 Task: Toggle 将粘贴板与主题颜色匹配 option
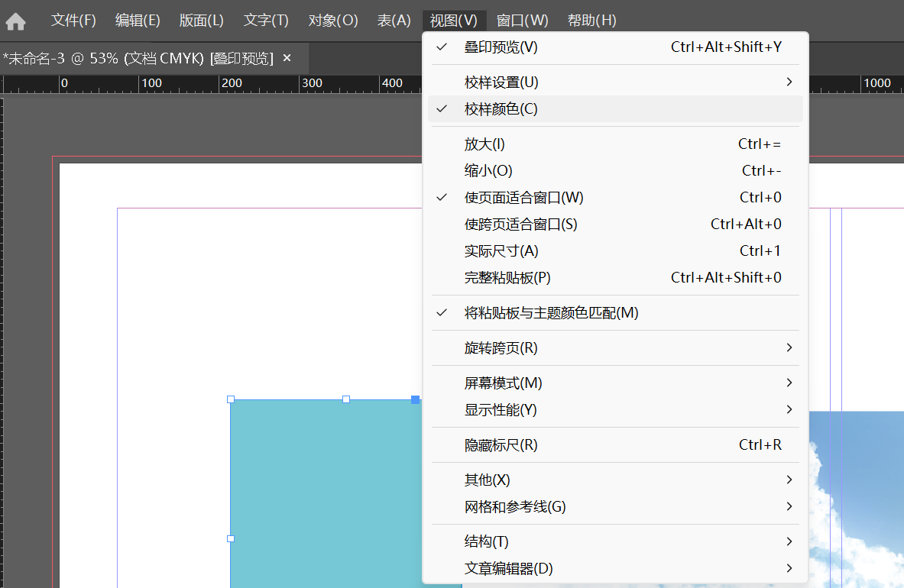(550, 313)
